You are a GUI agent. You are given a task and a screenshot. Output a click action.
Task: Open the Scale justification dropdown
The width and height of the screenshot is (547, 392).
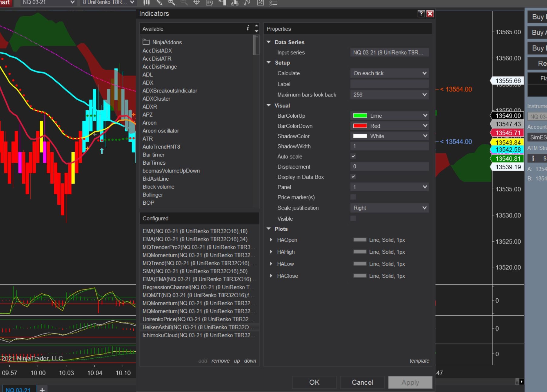389,208
